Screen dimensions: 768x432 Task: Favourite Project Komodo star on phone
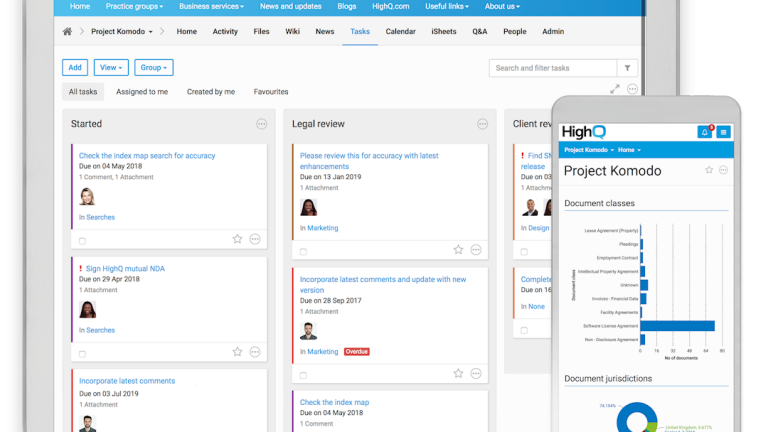709,170
